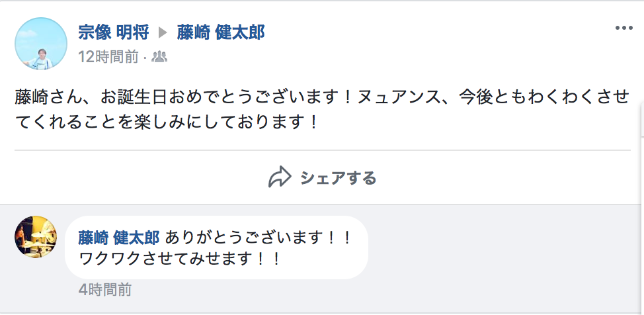Click the share arrow icon
Viewport: 644px width, 315px height.
(280, 177)
